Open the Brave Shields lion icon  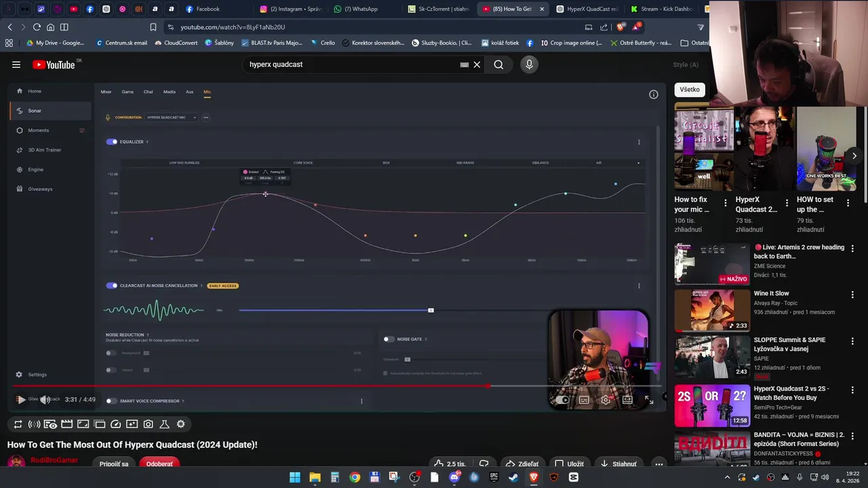coord(620,27)
